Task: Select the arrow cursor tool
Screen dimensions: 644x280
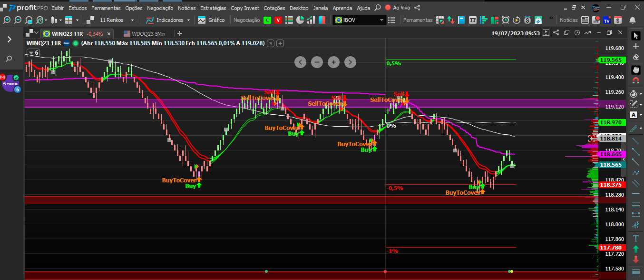Action: [636, 36]
